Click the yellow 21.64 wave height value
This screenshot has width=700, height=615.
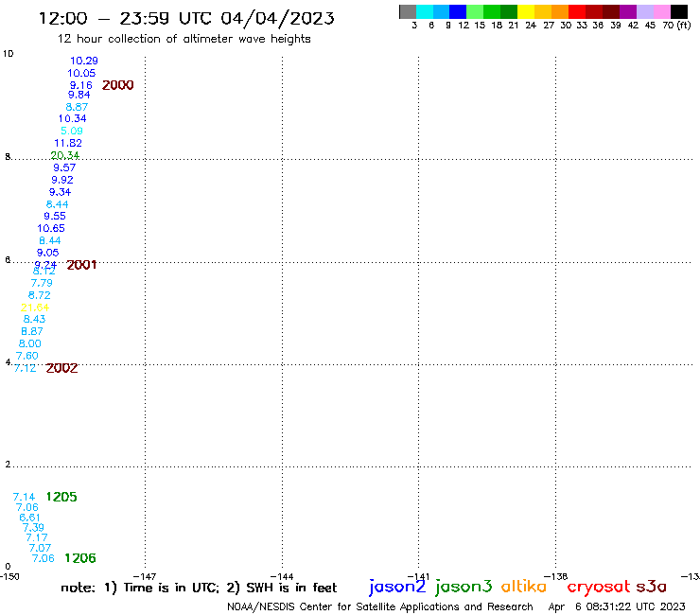[x=35, y=307]
